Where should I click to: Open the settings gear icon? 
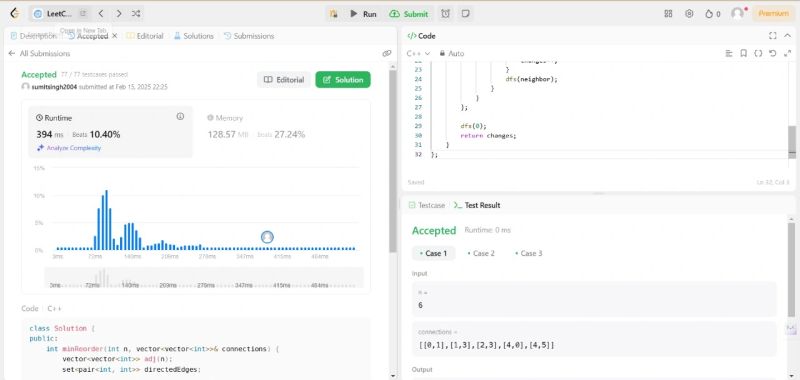(x=689, y=14)
